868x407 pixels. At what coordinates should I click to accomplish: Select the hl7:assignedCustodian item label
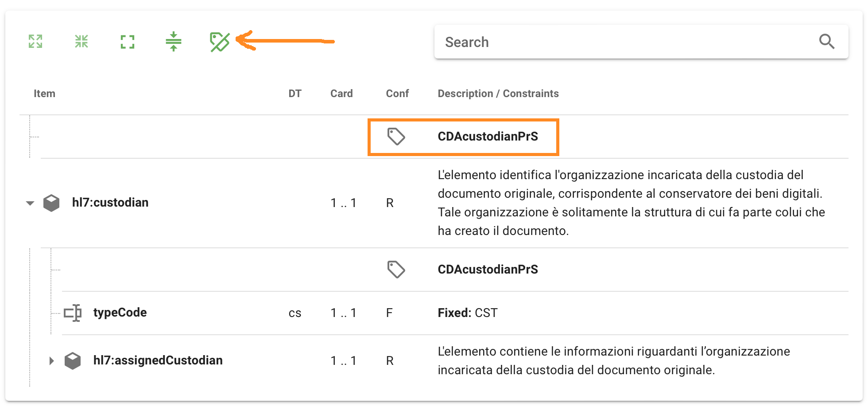tap(158, 360)
